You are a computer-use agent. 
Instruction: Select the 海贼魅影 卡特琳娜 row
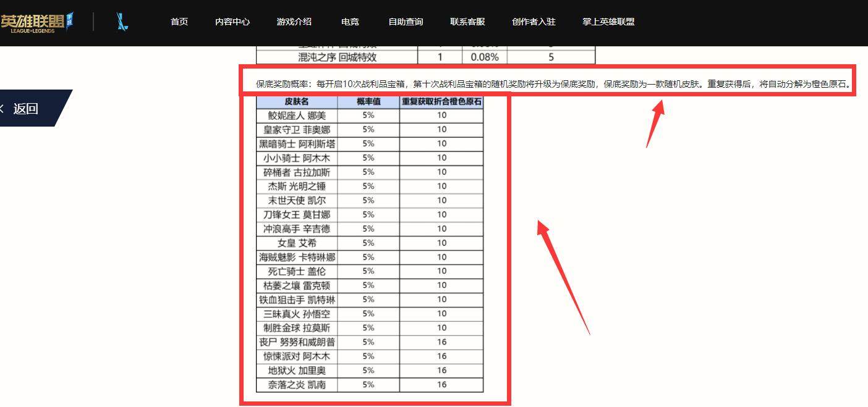tap(370, 258)
